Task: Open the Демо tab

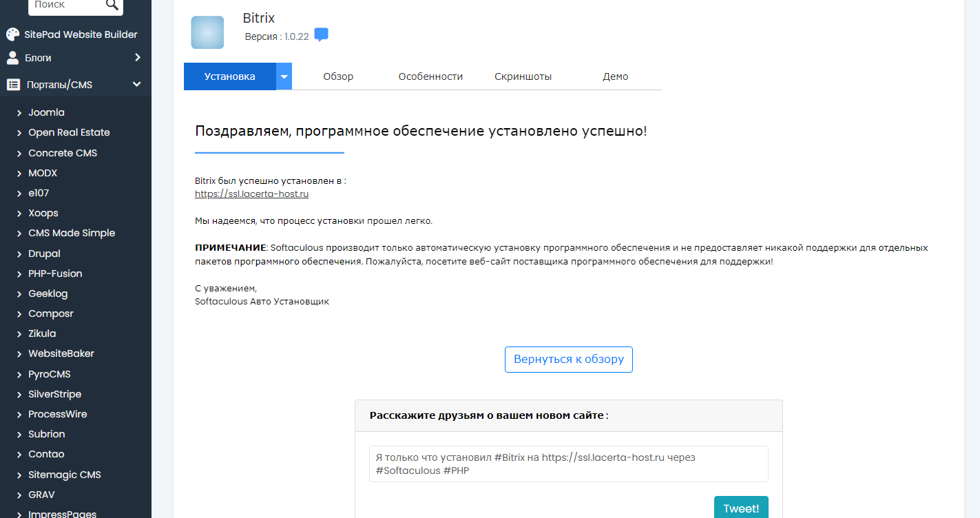Action: 616,76
